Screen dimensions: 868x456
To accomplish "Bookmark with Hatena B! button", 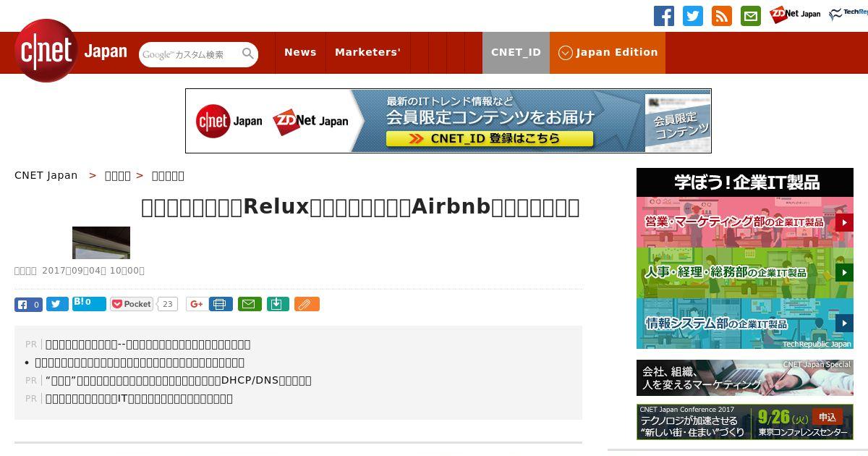I will [x=89, y=304].
